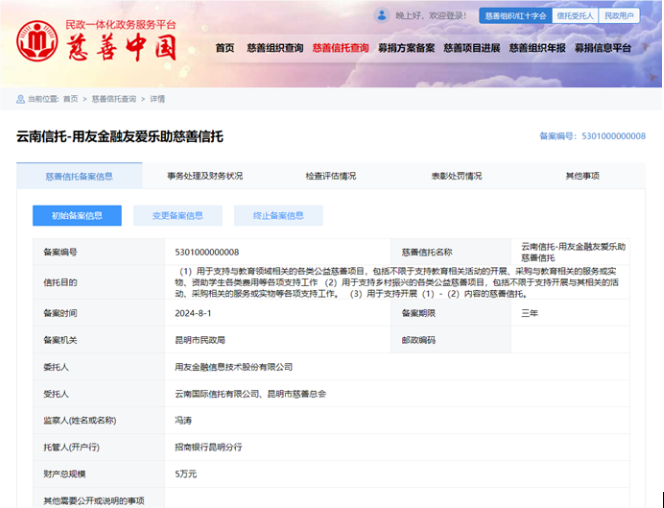
Task: Open 募捐方案备案 navigation item
Action: coord(407,48)
